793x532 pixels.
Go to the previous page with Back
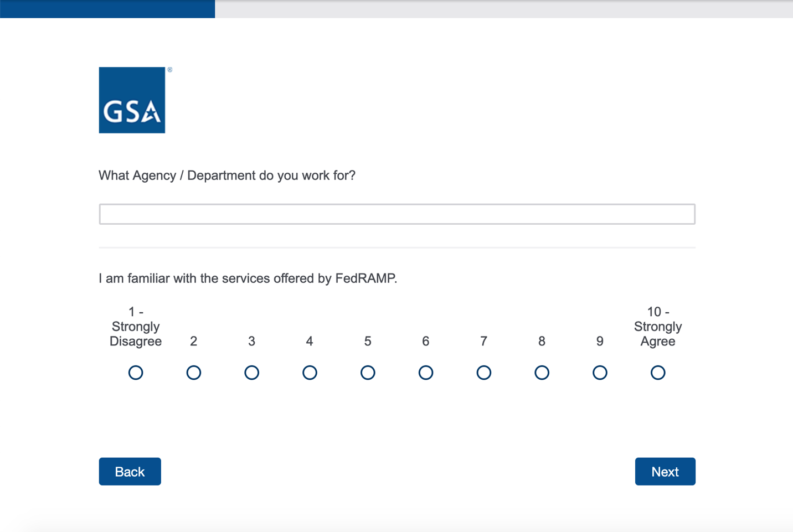point(130,472)
